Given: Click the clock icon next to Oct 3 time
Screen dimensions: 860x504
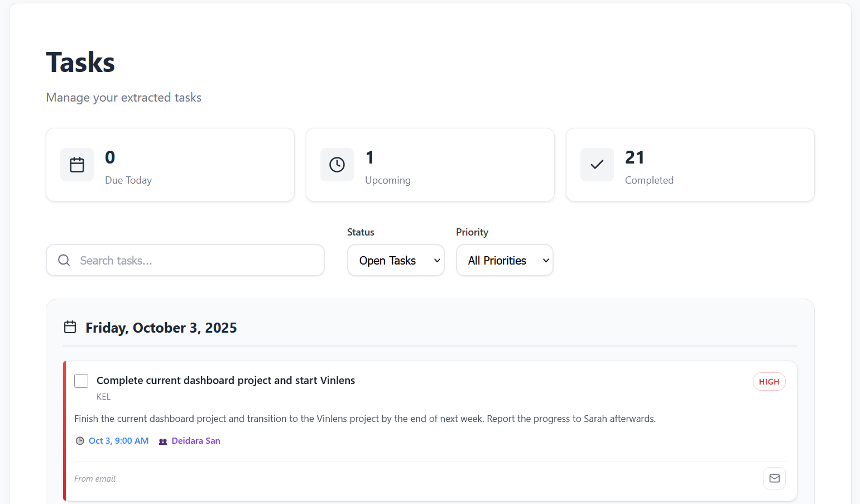Looking at the screenshot, I should [x=80, y=440].
